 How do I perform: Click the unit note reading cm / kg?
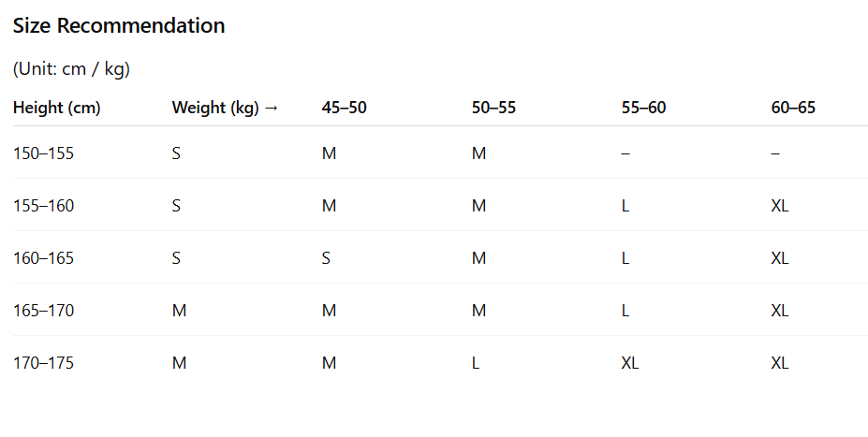71,68
